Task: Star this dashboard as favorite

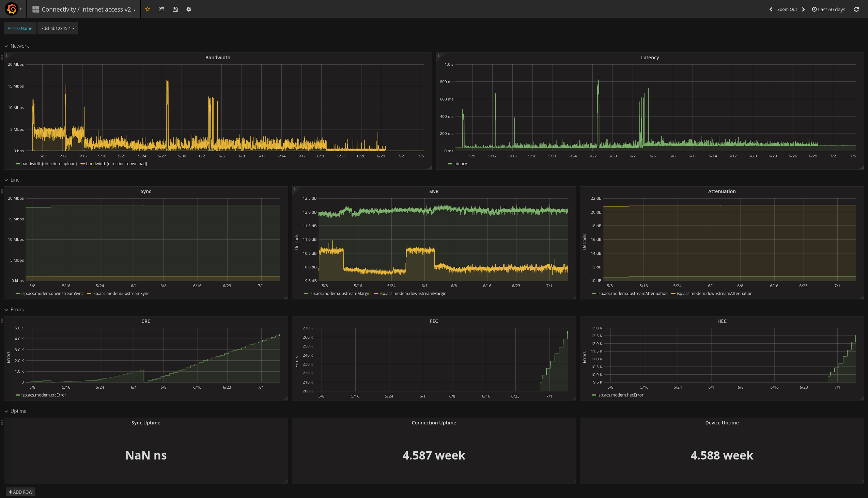Action: (x=148, y=9)
